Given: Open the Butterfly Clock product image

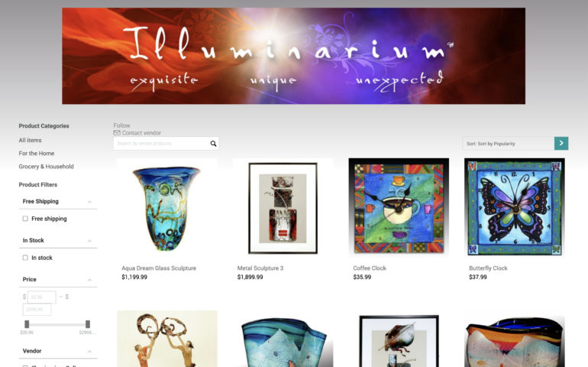Looking at the screenshot, I should (515, 208).
